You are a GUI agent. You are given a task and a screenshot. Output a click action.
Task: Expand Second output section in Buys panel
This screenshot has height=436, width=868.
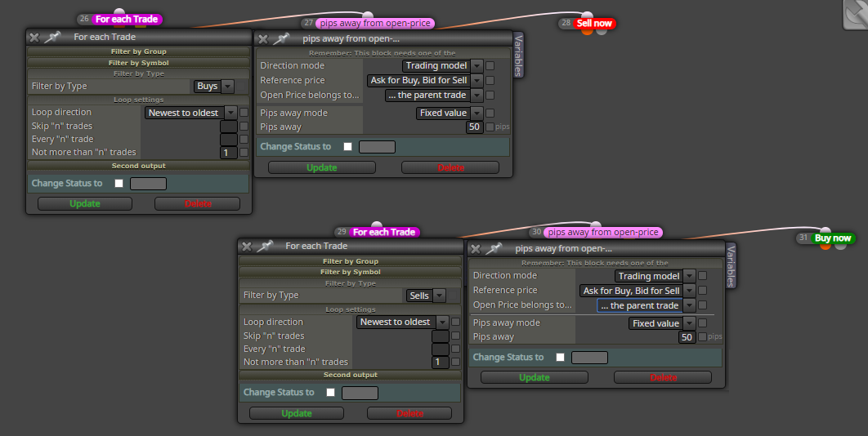coord(138,166)
